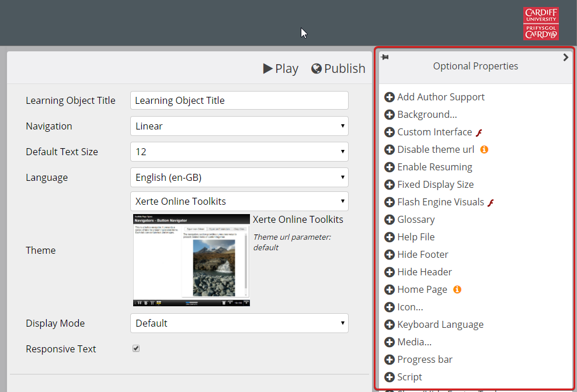Screen dimensions: 577x392
Task: Click the plus icon beside Hide Footer
Action: click(x=390, y=254)
